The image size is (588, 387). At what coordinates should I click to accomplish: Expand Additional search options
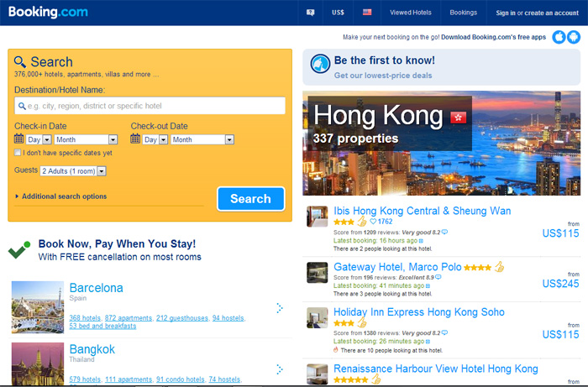point(61,196)
